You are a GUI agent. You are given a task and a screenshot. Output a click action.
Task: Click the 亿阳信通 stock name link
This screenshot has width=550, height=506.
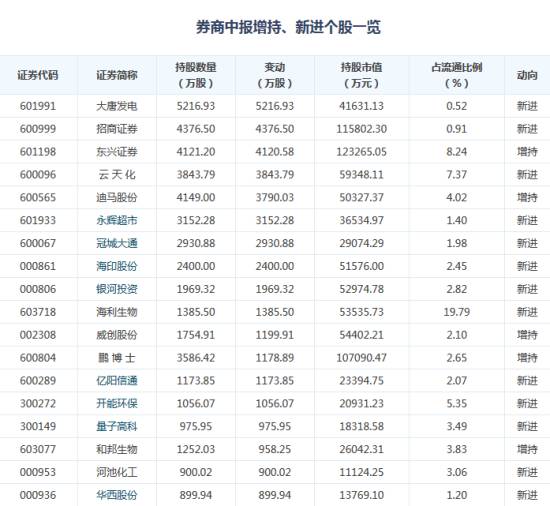click(x=117, y=380)
